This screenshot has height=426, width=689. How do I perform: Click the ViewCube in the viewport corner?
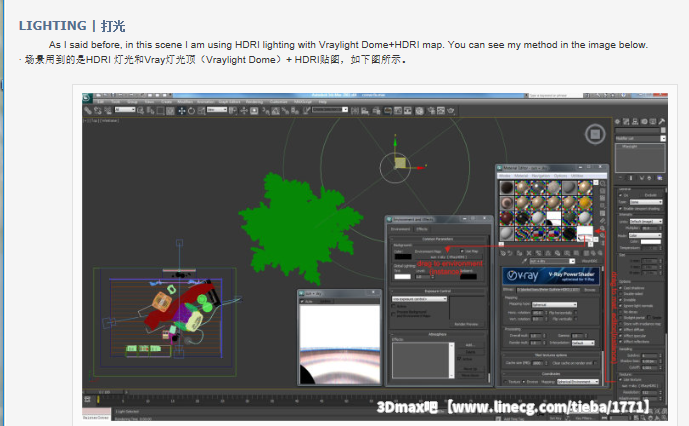(595, 134)
